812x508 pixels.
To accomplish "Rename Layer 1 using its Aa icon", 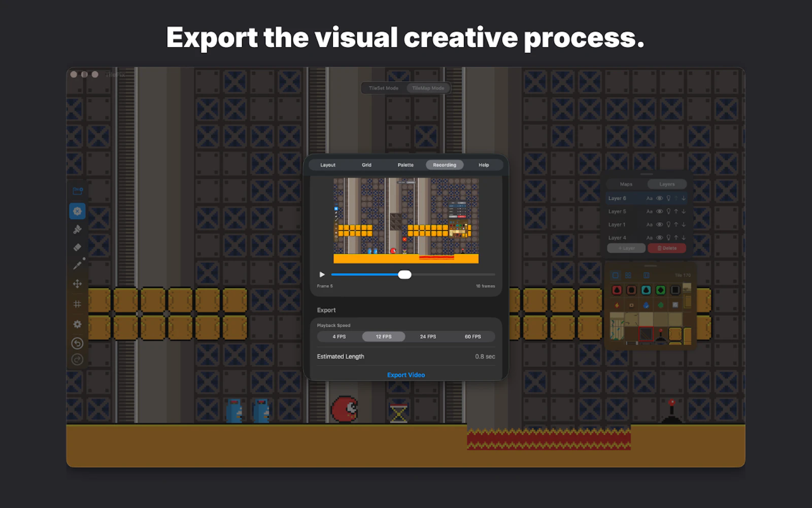I will click(x=650, y=225).
